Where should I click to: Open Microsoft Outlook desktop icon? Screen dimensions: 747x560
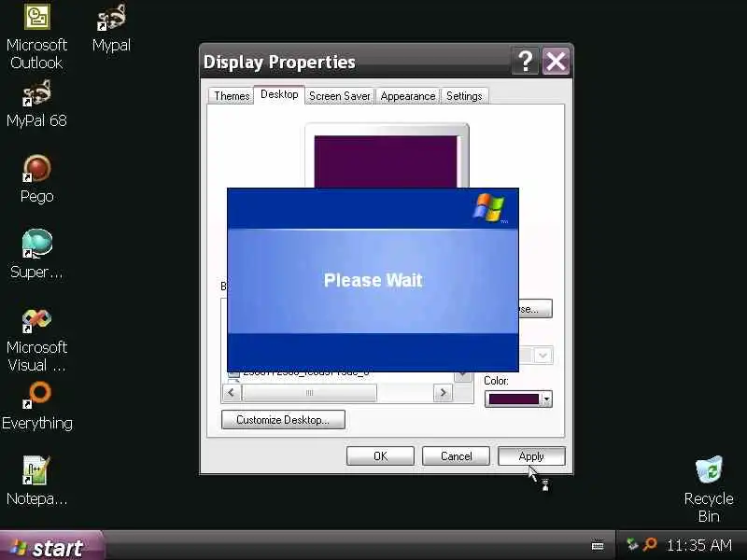tap(36, 37)
